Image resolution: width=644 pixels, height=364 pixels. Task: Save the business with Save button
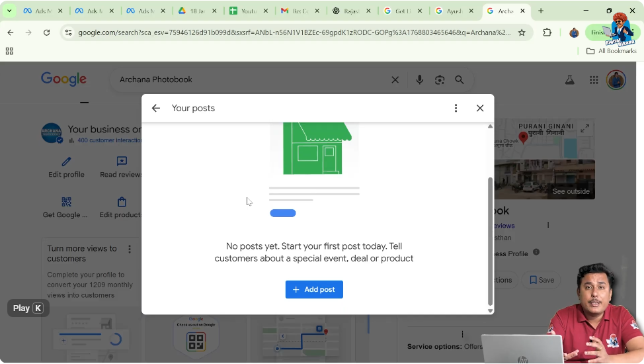pos(542,280)
